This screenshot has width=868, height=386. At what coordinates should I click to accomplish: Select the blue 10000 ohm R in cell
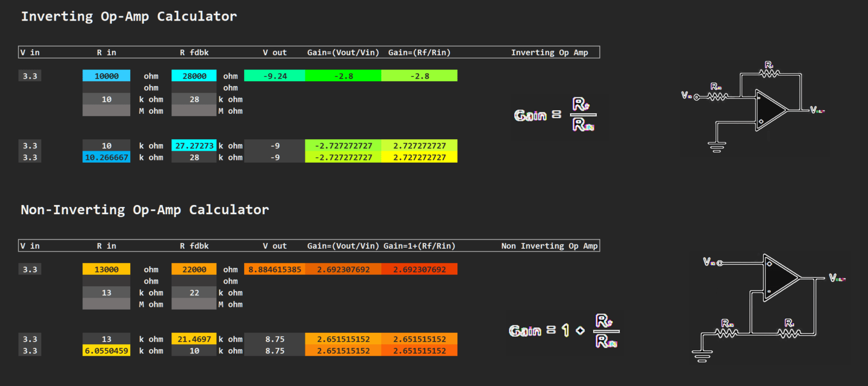point(106,76)
